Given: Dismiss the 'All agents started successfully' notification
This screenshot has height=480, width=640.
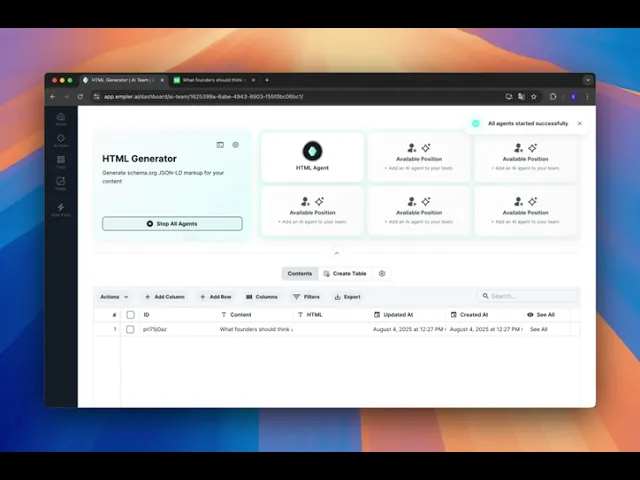Looking at the screenshot, I should pyautogui.click(x=580, y=123).
